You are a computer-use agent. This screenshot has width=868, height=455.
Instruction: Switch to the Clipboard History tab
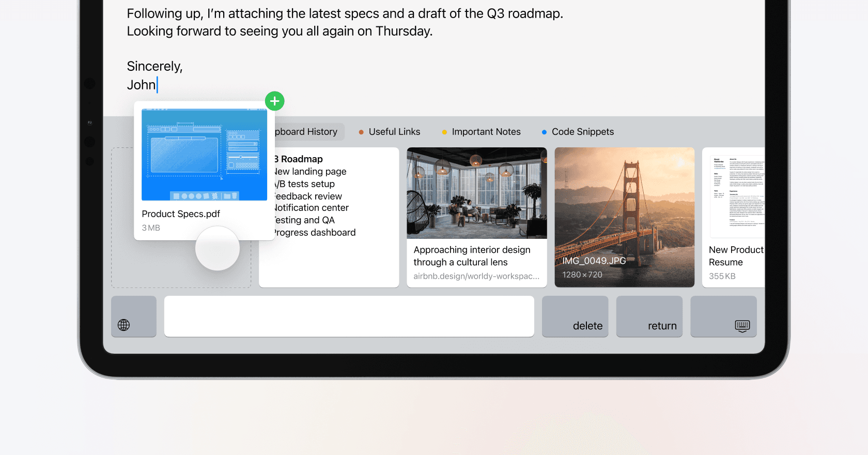(306, 132)
